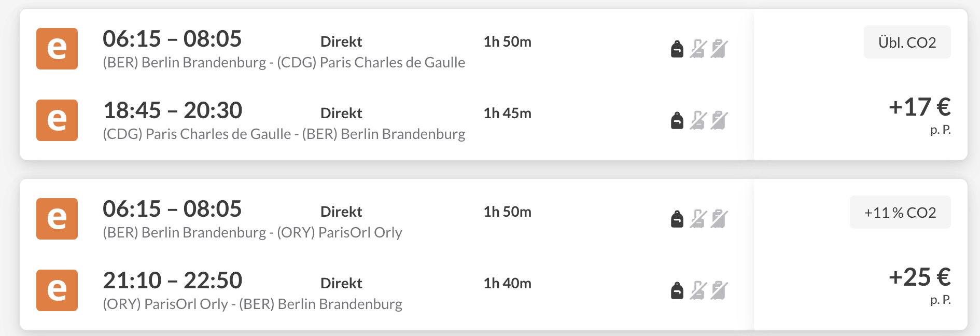Click easyJet logo on 21:10 Orly–Berlin flight

point(57,290)
